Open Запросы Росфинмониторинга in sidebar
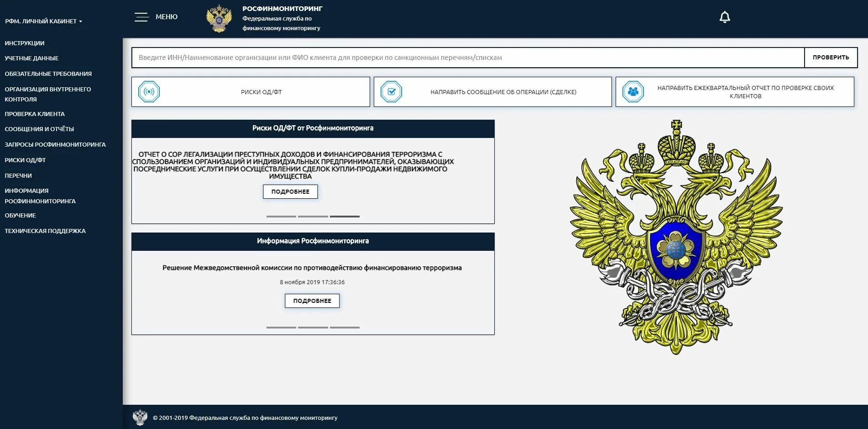Screen dimensions: 868x429 [x=55, y=144]
